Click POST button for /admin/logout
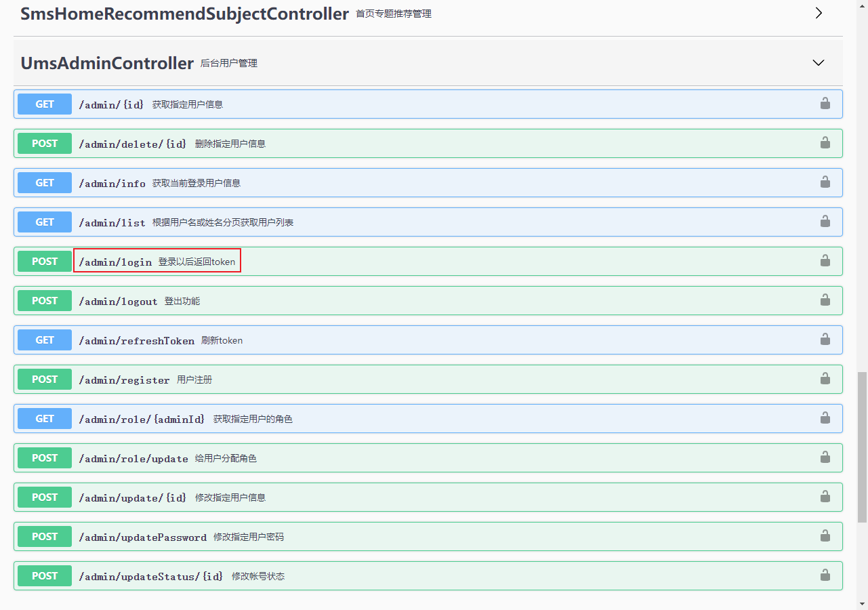The height and width of the screenshot is (610, 868). [45, 301]
